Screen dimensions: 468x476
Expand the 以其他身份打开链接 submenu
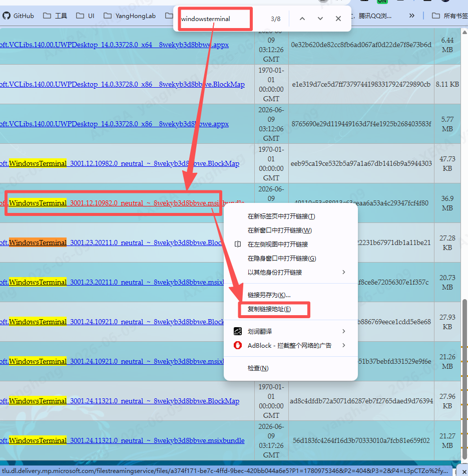point(291,272)
